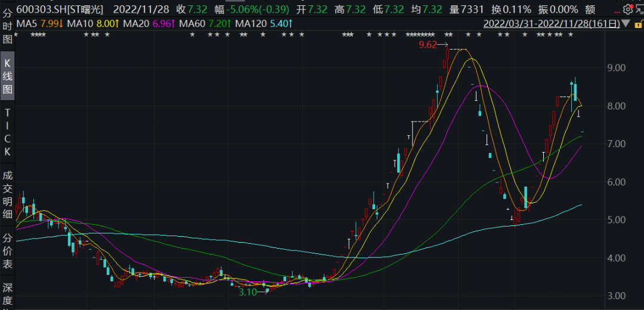Switch to the 分价表 tab
This screenshot has width=644, height=310.
8,251
